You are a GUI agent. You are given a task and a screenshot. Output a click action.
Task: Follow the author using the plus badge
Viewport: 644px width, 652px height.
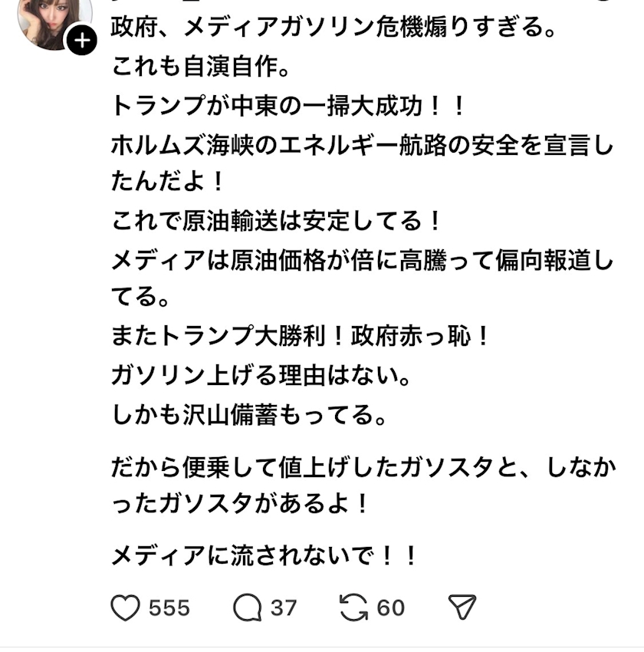coord(82,41)
